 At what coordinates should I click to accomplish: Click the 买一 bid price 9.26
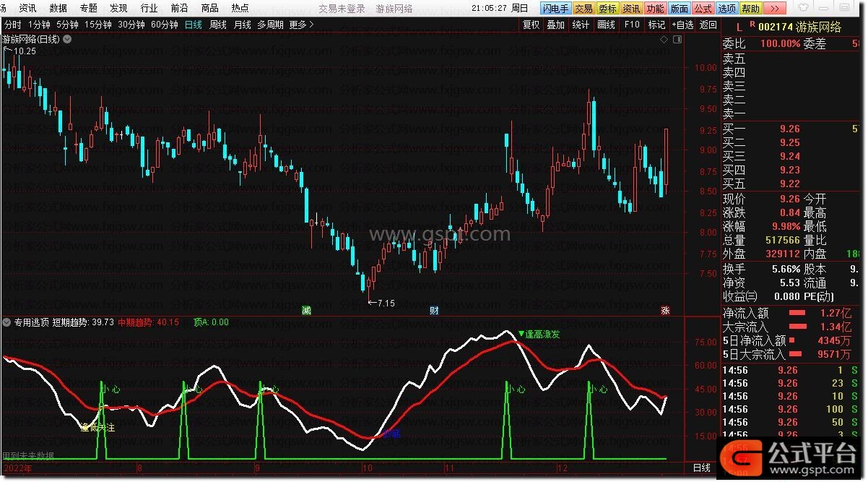790,129
